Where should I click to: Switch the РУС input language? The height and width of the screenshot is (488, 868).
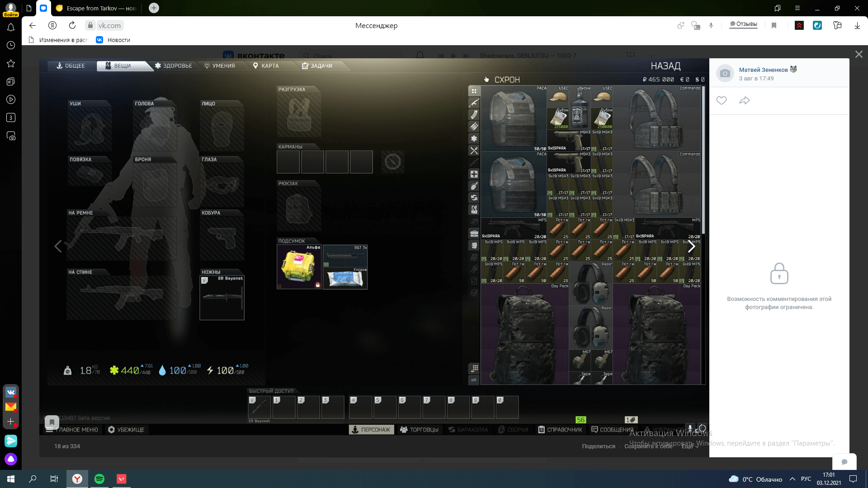(806, 479)
